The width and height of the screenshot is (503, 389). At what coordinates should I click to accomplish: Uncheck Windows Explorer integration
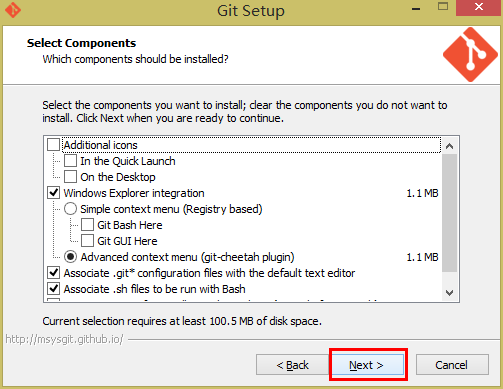coord(53,193)
